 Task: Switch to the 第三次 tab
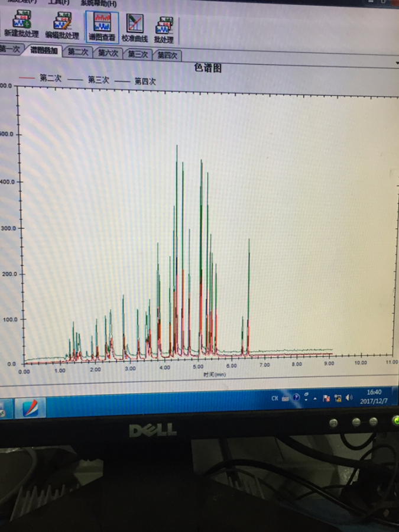[138, 54]
